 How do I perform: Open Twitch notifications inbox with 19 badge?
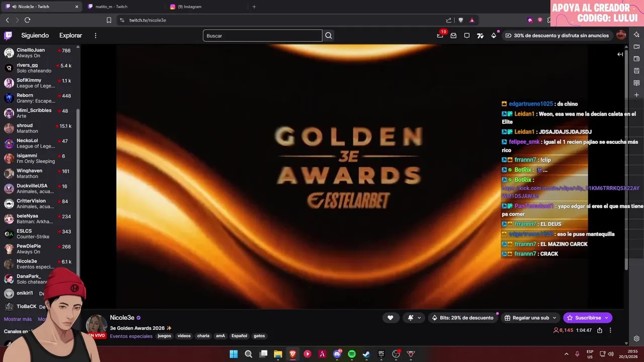coord(440,35)
